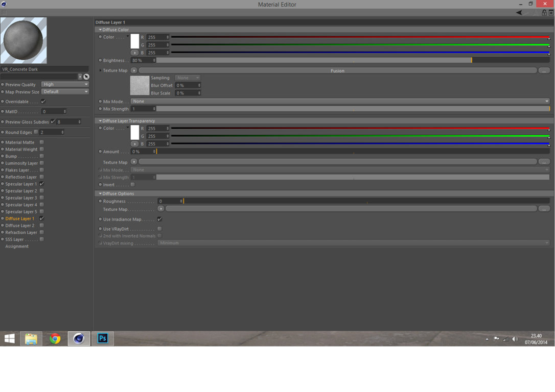Viewport: 555px width, 392px height.
Task: Click the lock icon in top toolbar
Action: 544,12
